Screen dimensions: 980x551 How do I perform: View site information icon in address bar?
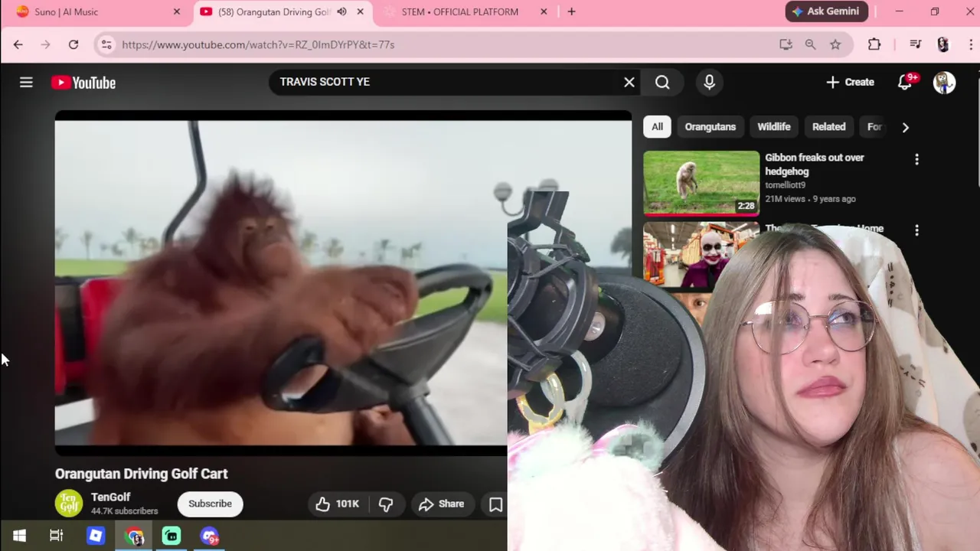(106, 44)
